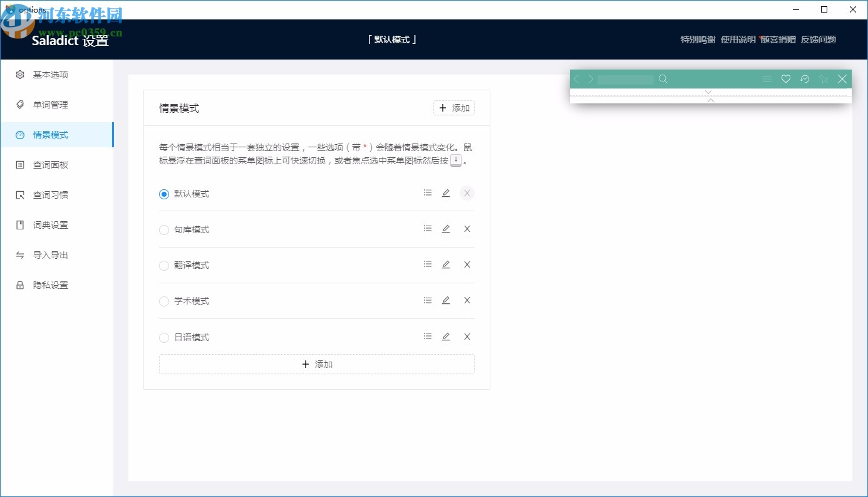Open the dictionary list icon next to 翻译模式

[x=428, y=264]
